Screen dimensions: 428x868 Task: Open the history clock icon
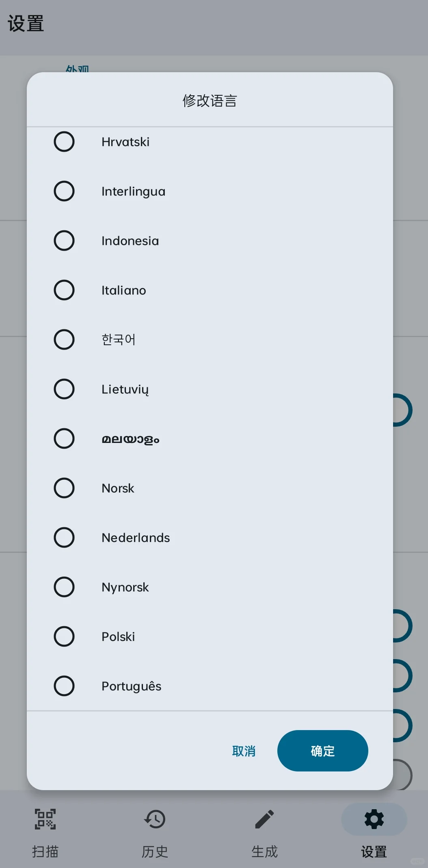tap(155, 819)
